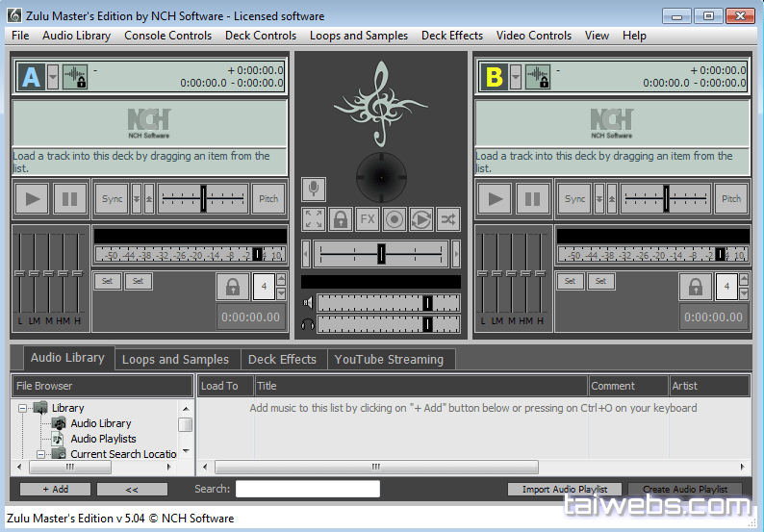
Task: Click the shuffle icon in center console
Action: [448, 218]
